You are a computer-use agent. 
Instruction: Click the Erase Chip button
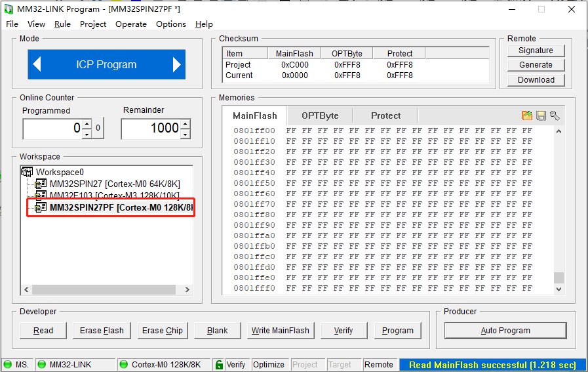163,330
